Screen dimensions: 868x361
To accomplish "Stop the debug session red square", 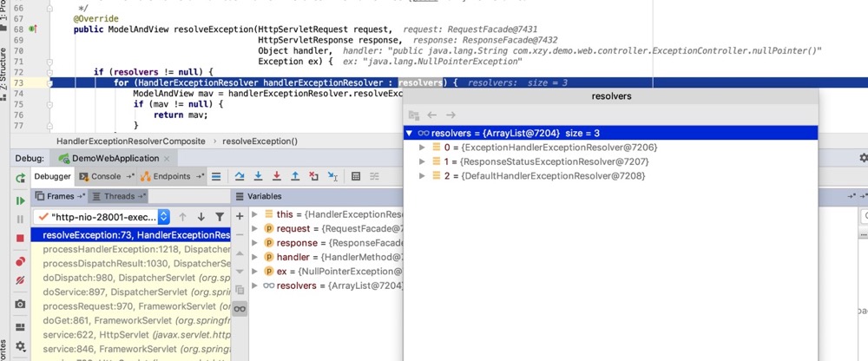I will tap(21, 238).
